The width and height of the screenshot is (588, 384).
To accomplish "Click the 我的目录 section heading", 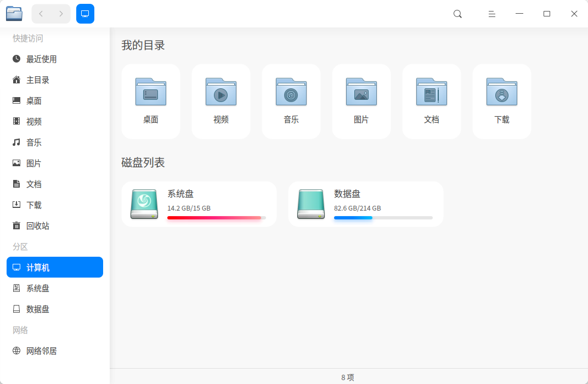I will 143,46.
